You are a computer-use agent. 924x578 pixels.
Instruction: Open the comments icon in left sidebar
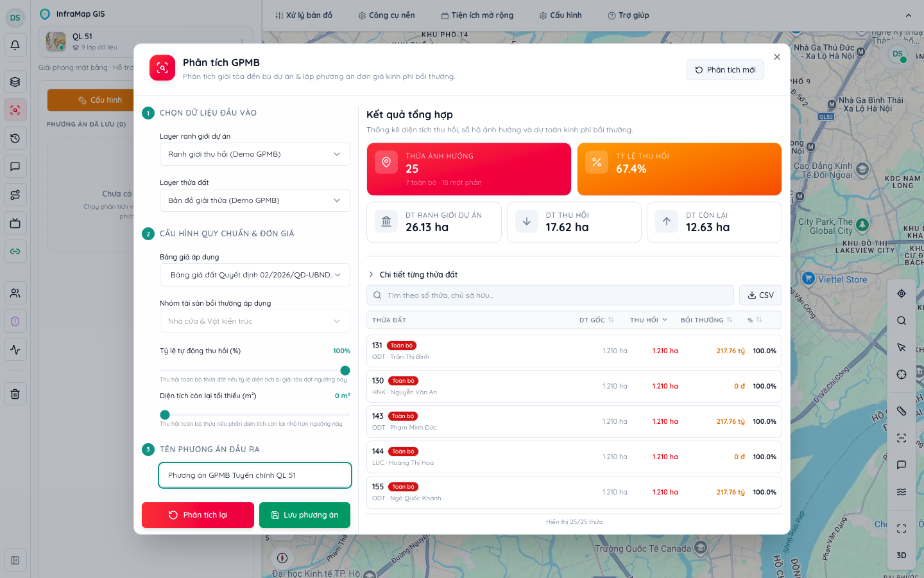tap(15, 166)
